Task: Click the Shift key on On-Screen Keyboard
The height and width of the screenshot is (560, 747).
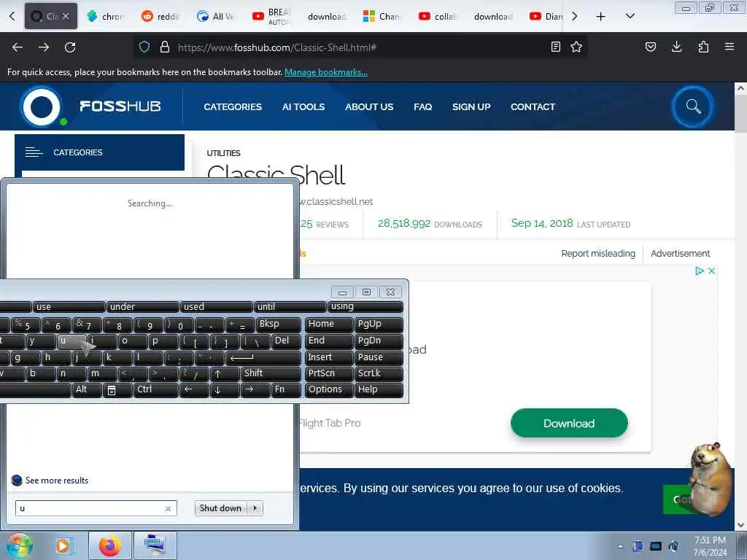Action: point(271,373)
